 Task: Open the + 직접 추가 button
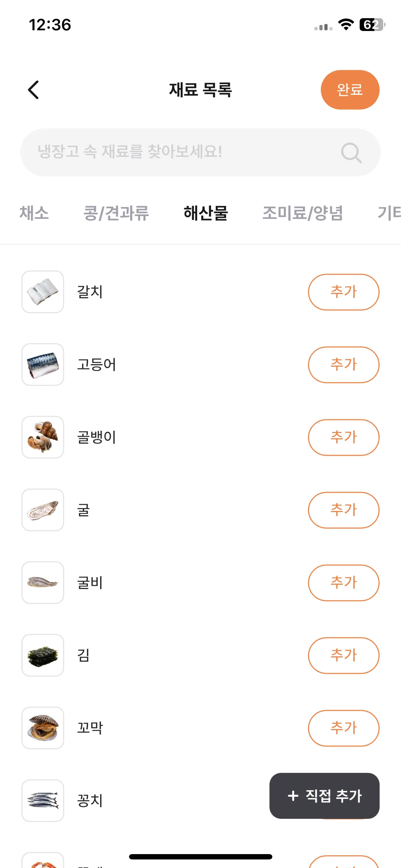[x=324, y=796]
